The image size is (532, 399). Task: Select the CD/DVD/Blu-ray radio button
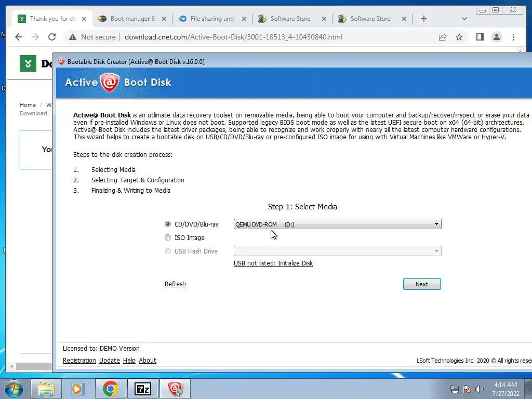tap(168, 224)
